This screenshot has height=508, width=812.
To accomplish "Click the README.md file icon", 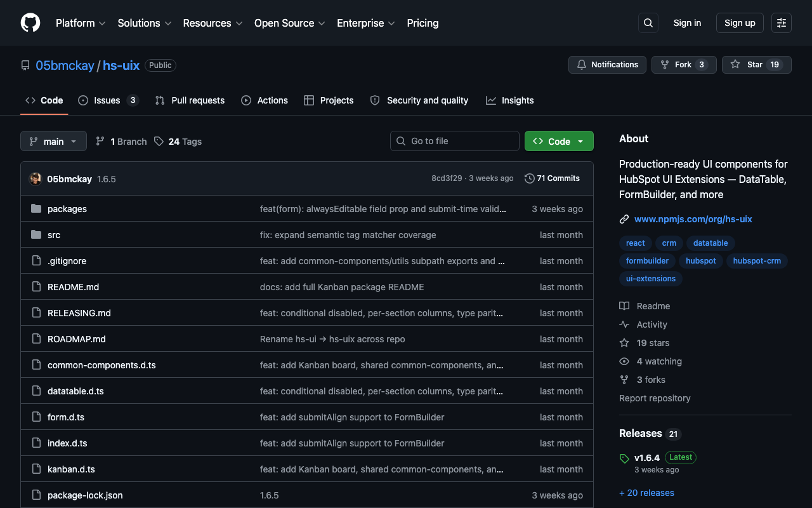I will pos(36,287).
